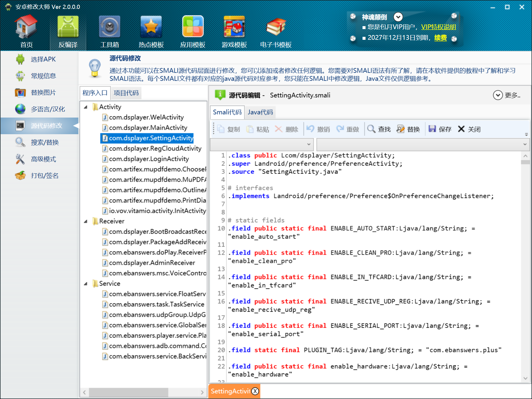Click the 保存 save icon in editor toolbar
The width and height of the screenshot is (532, 399).
pos(432,129)
